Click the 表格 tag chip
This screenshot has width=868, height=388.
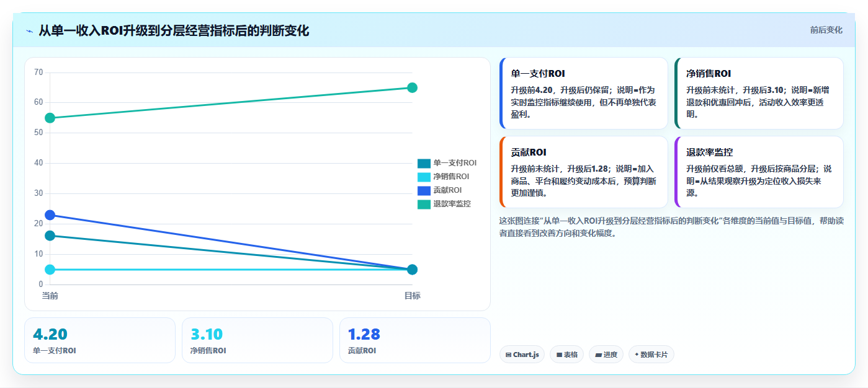(566, 355)
